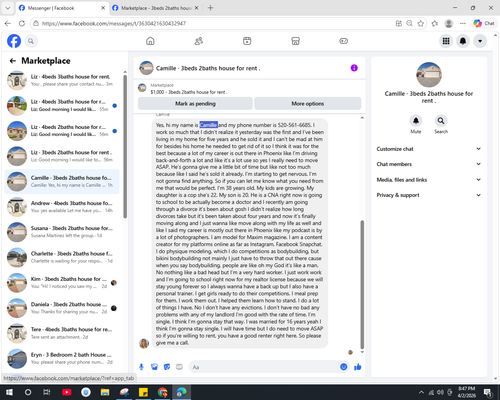Open Charlette 3beds 2baths house chat
This screenshot has width=500, height=400.
(x=62, y=257)
